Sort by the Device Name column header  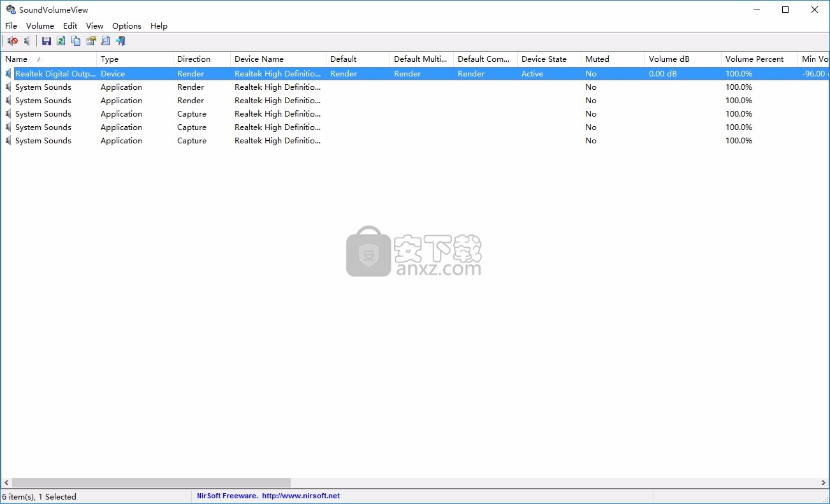pyautogui.click(x=278, y=59)
